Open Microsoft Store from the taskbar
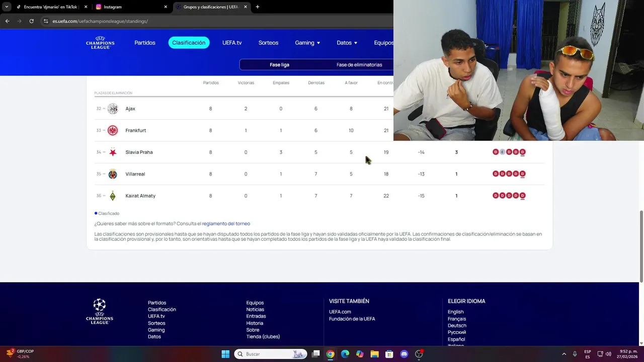644x362 pixels. point(389,354)
